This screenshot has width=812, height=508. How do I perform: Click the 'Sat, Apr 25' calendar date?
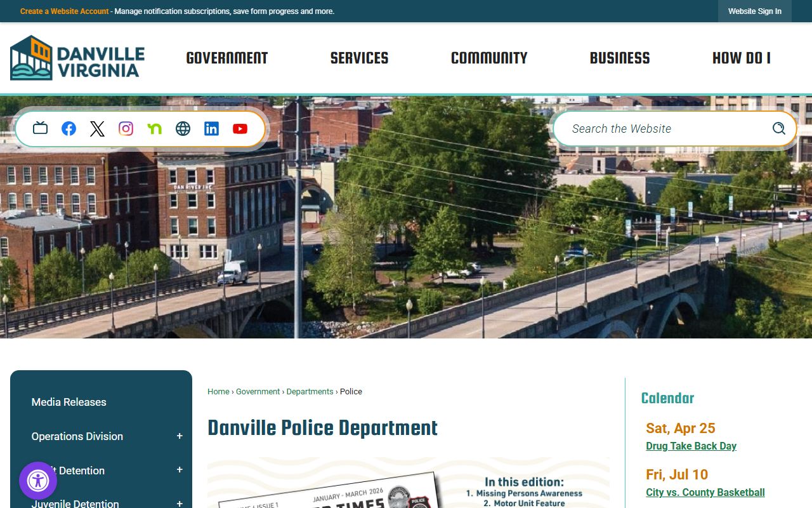pos(681,428)
